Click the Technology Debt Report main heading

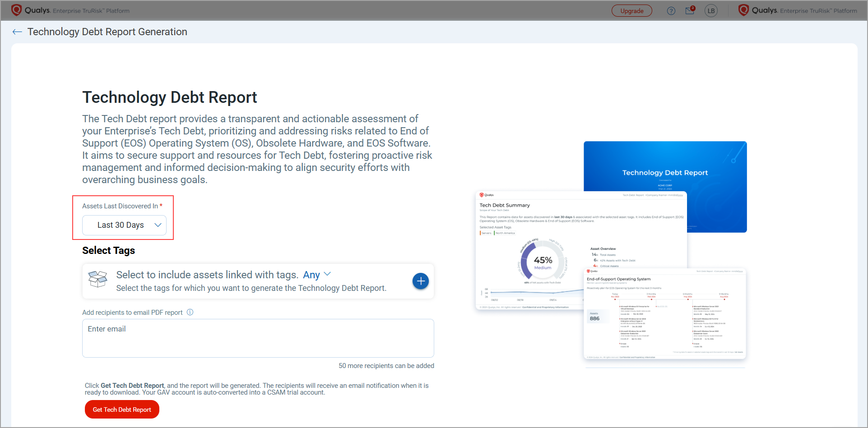pyautogui.click(x=170, y=97)
